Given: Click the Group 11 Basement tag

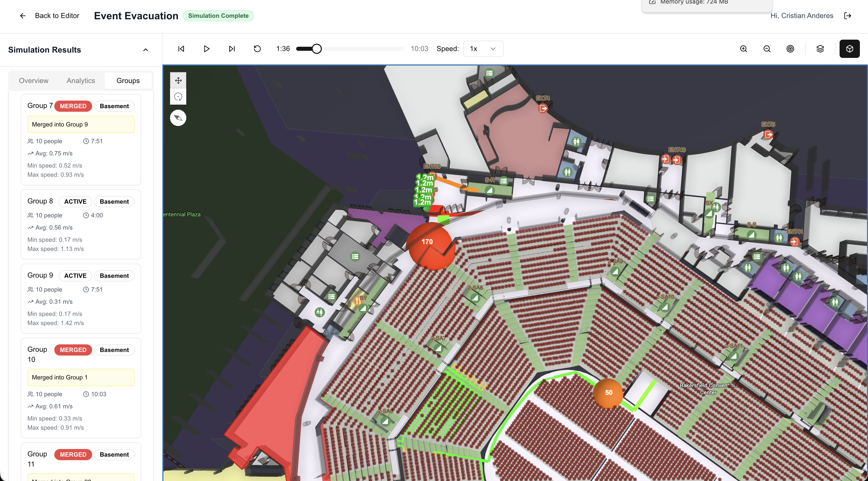Looking at the screenshot, I should (x=114, y=454).
